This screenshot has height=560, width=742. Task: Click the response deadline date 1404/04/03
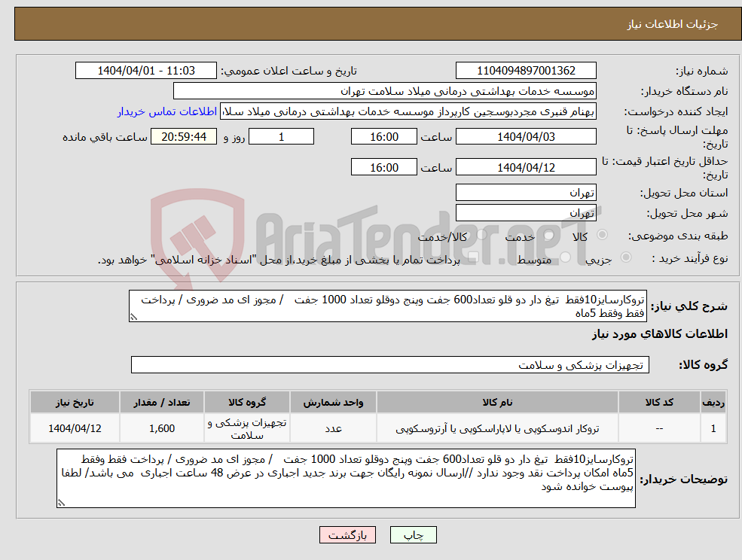526,137
